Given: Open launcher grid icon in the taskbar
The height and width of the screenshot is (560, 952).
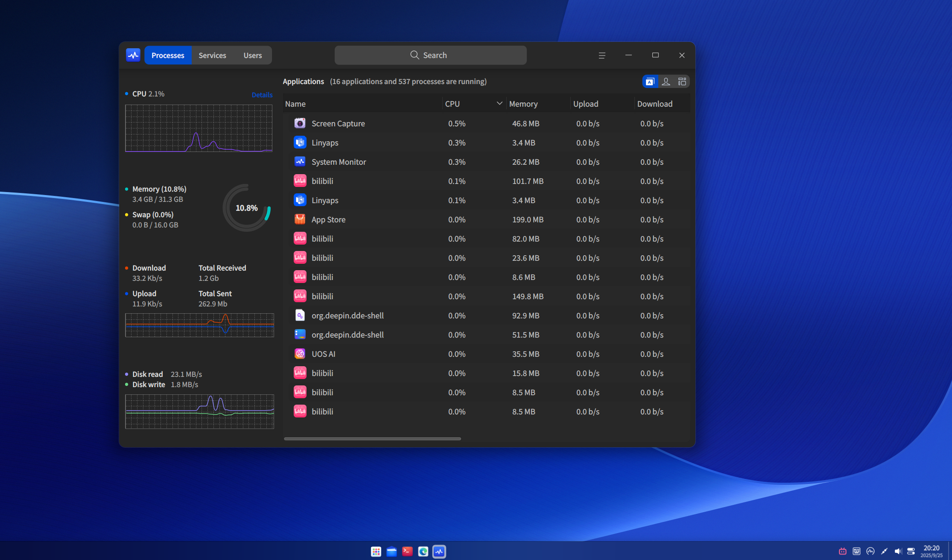Looking at the screenshot, I should 376,551.
